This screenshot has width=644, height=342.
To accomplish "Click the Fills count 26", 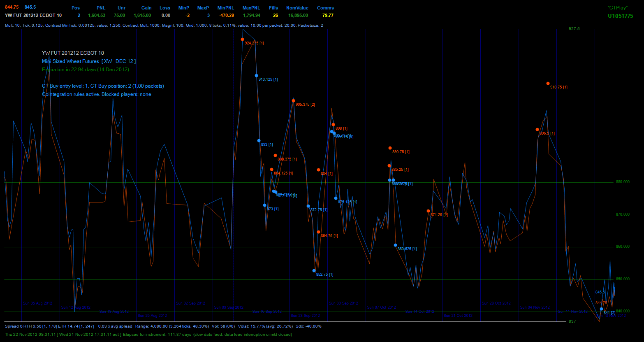I will (x=275, y=15).
